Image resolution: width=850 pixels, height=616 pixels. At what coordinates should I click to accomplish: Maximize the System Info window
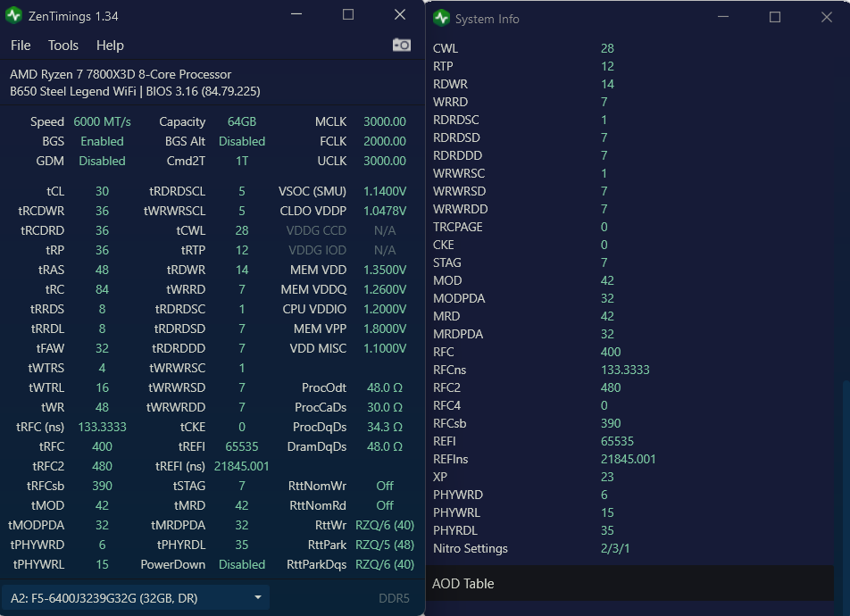pos(775,17)
